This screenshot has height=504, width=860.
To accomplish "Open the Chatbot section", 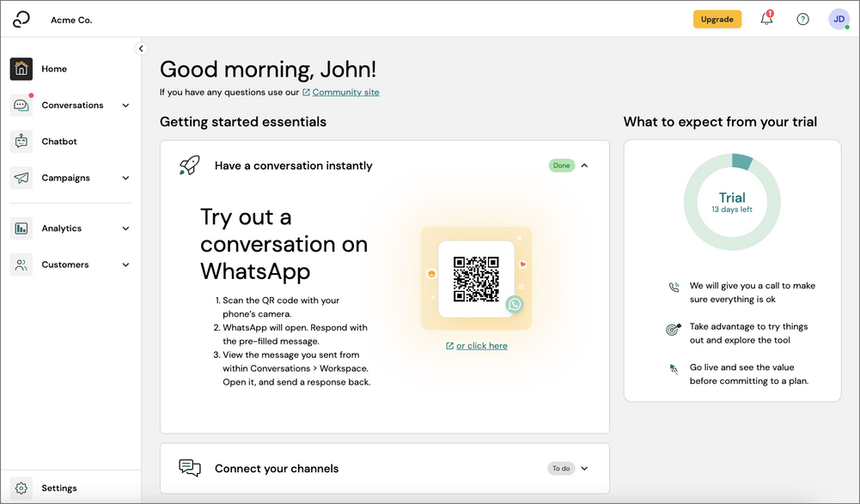I will (21, 141).
